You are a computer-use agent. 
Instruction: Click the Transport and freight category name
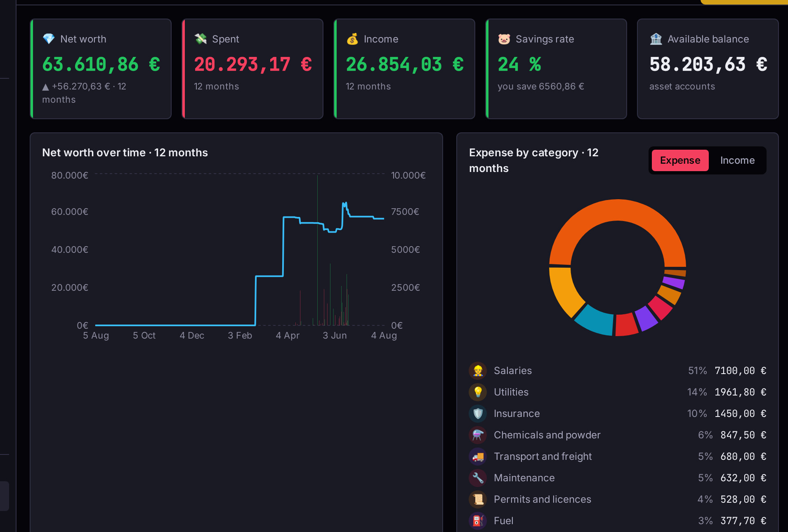click(543, 456)
